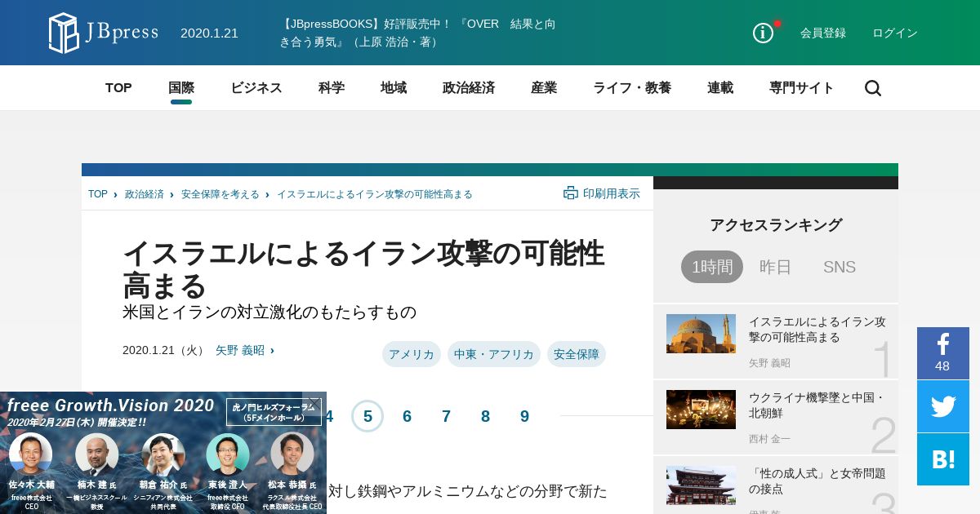Go to TOP in main navigation
980x514 pixels.
(x=118, y=88)
